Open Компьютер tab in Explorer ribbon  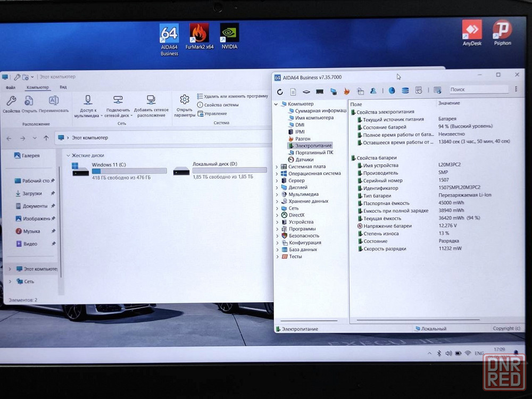38,87
